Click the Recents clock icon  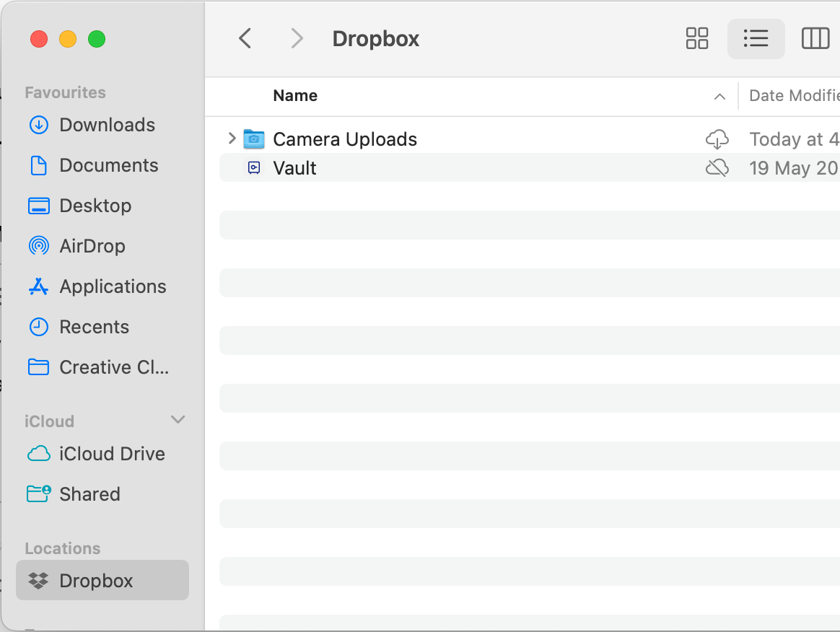pyautogui.click(x=38, y=327)
